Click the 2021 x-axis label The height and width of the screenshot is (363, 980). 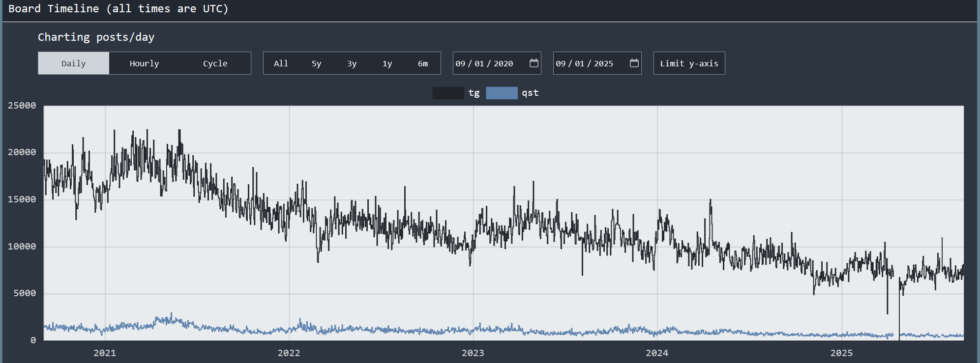[105, 353]
